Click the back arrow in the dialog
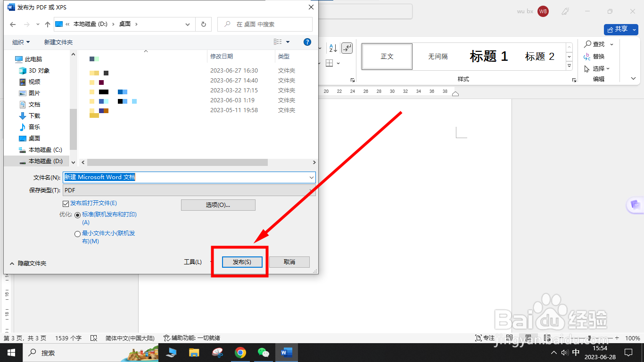 coord(13,24)
